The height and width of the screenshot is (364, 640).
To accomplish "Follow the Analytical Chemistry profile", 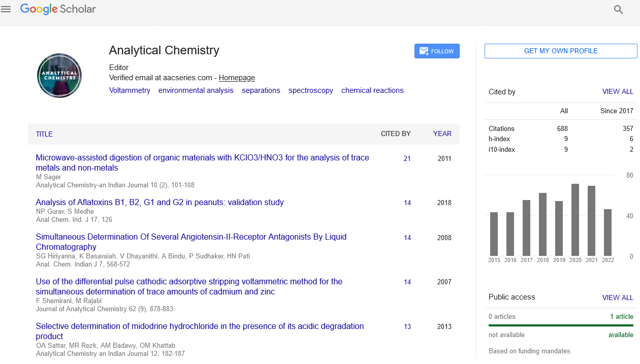I will point(437,51).
